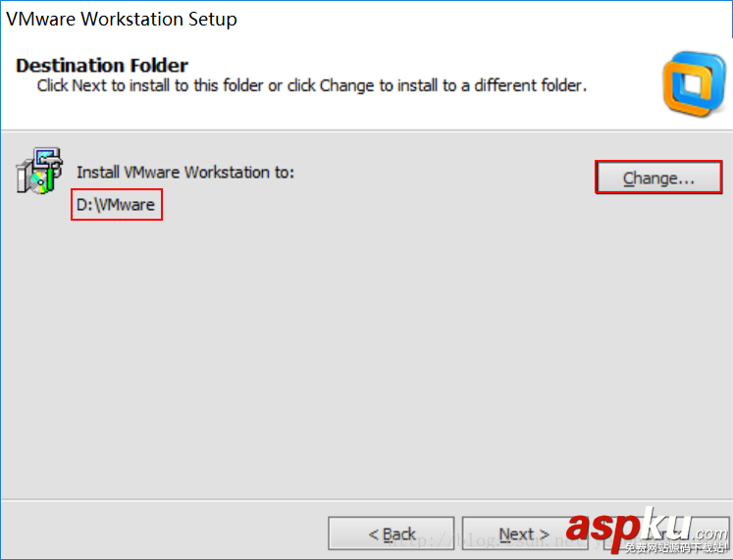Click the VMware Workstation Setup window title

click(122, 19)
